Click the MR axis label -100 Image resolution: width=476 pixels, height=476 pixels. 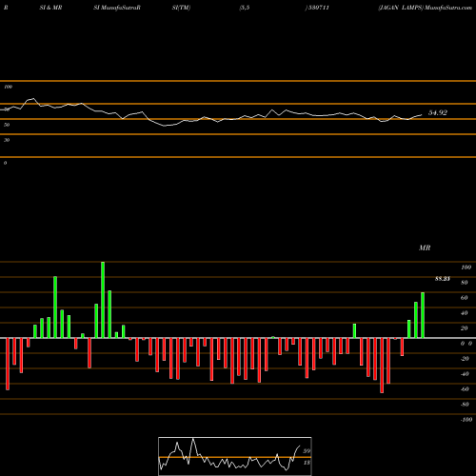466,420
